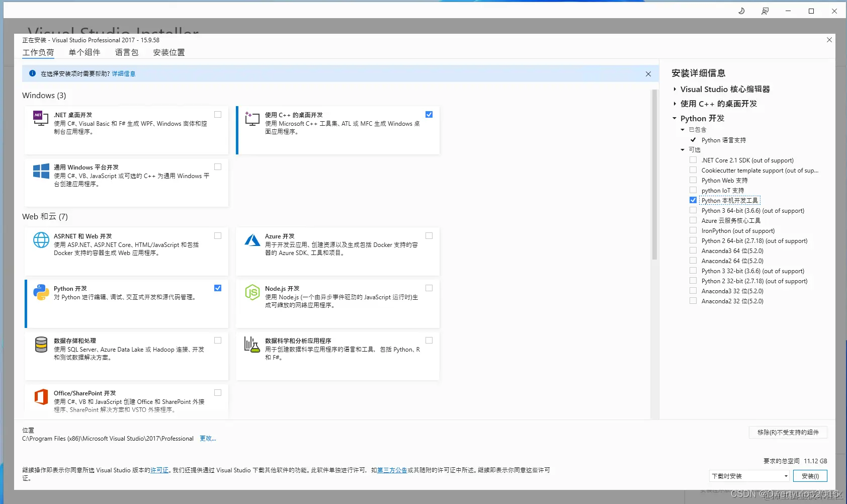Click the 更改... location link
The image size is (847, 504).
(208, 439)
